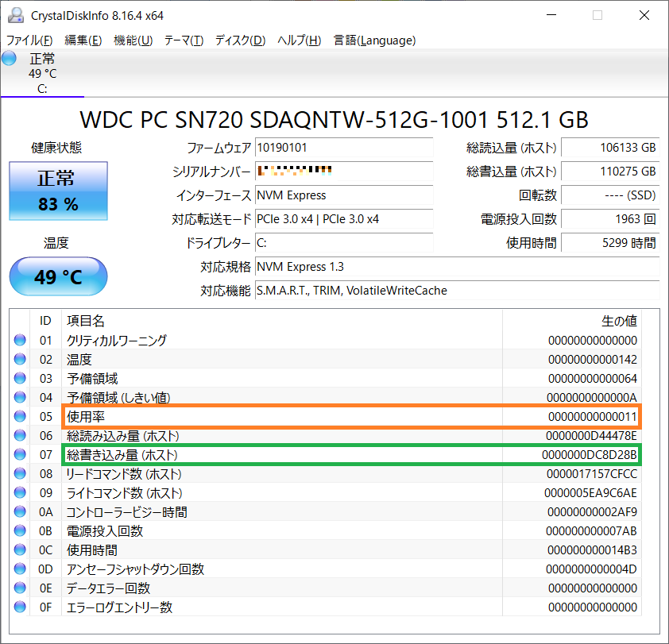Click status orb for ID 0E データエラー回数
The image size is (669, 644).
[20, 588]
